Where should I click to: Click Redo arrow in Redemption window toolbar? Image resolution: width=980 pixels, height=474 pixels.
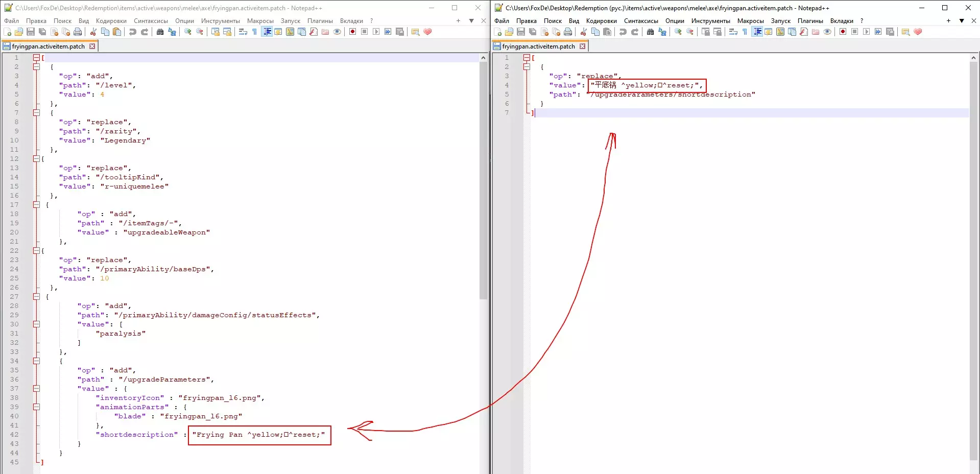coord(145,32)
